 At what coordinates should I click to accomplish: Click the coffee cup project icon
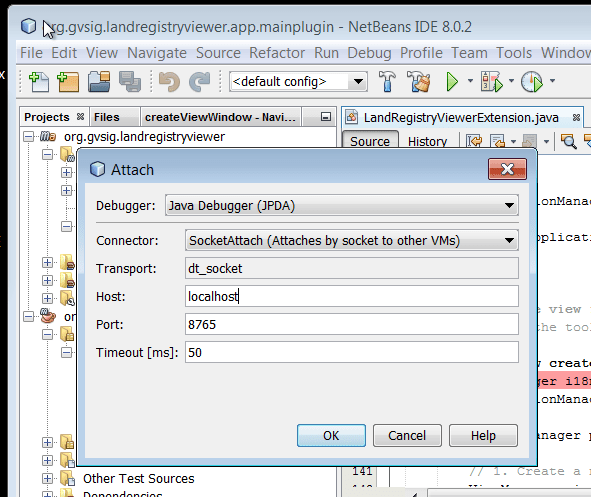pyautogui.click(x=48, y=316)
